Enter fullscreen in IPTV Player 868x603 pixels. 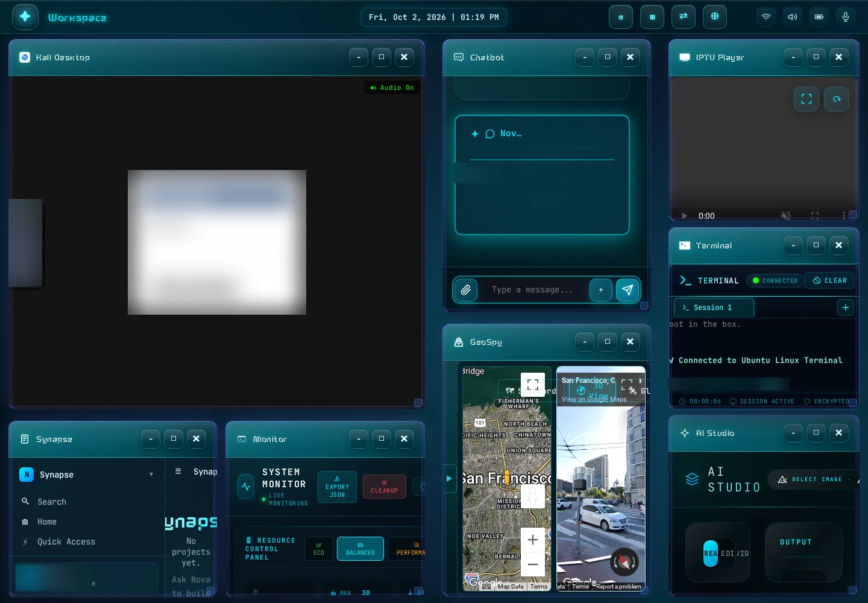pos(807,99)
